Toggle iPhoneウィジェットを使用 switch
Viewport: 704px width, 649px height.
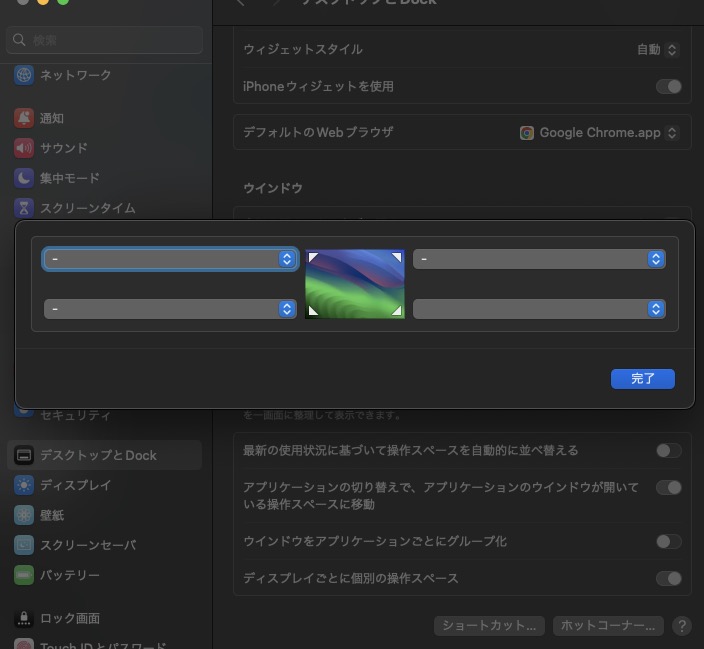click(668, 87)
